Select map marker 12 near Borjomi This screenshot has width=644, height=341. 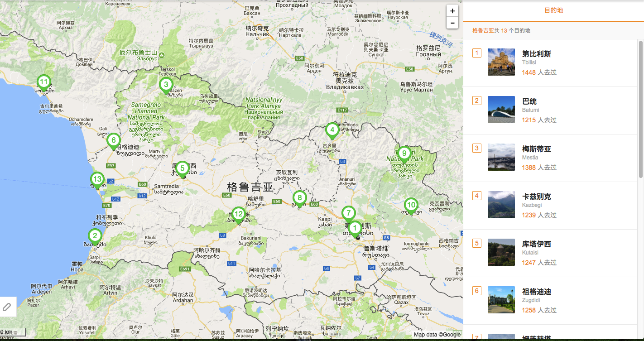[239, 214]
